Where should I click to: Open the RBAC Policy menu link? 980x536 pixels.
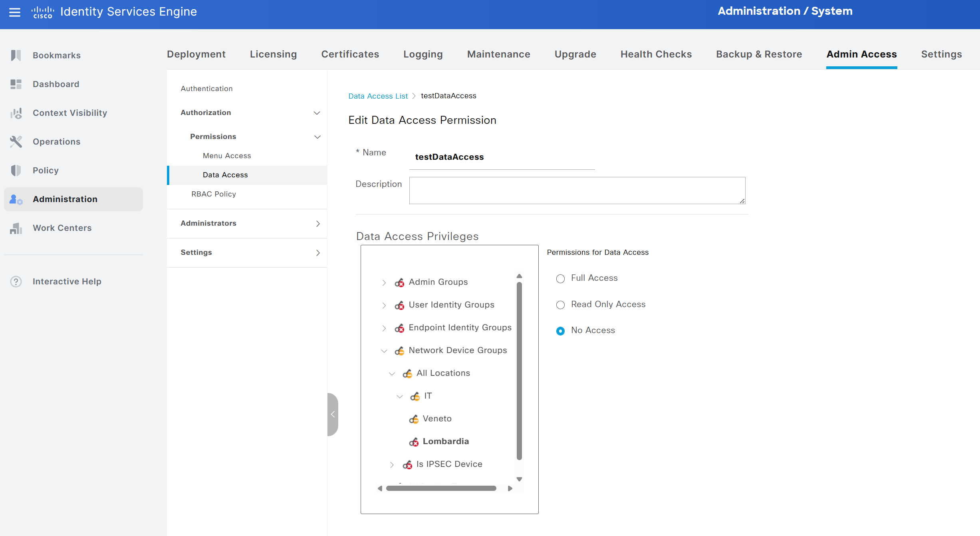pyautogui.click(x=214, y=194)
